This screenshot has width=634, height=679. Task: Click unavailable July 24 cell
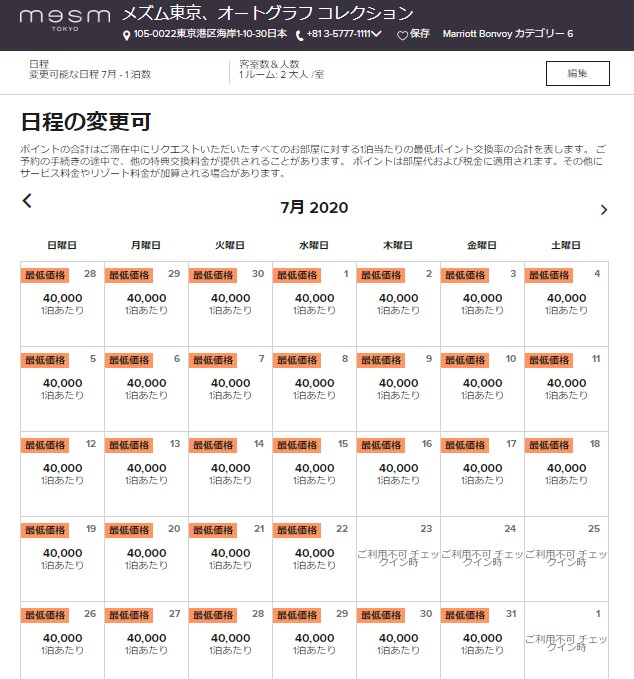point(482,559)
